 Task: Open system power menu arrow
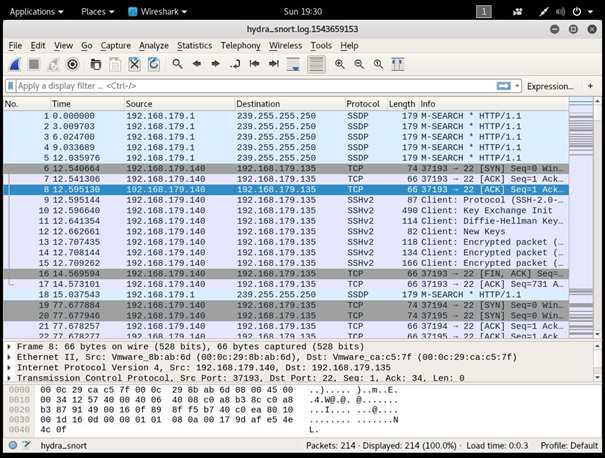(590, 12)
